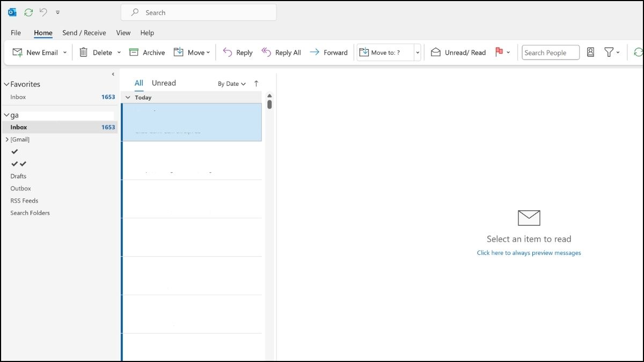Click in the Search People field
644x362 pixels.
[550, 53]
